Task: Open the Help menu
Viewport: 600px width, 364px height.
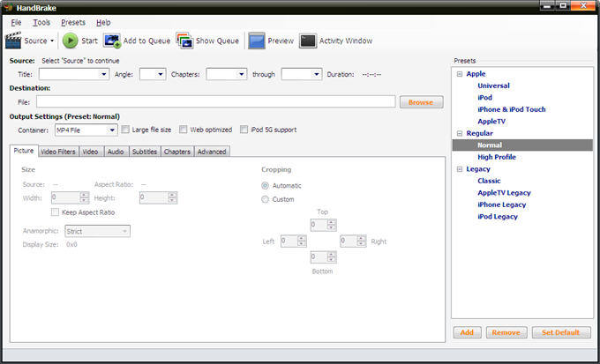Action: [103, 23]
